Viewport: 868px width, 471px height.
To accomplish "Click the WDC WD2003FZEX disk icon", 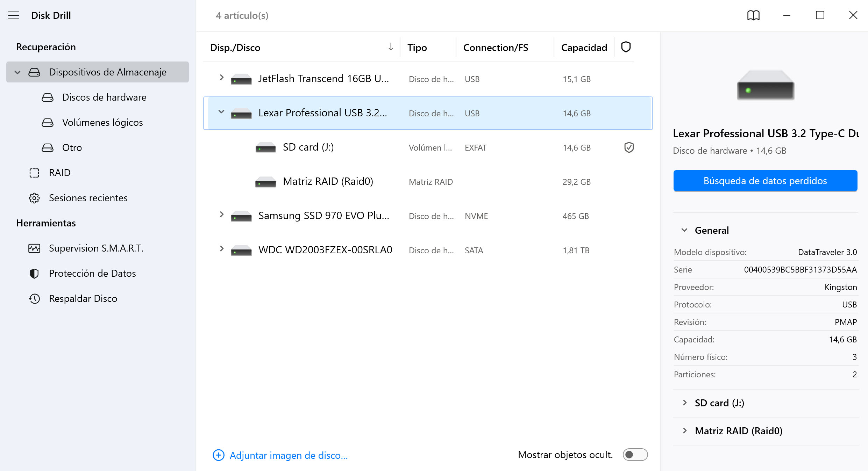I will click(241, 250).
